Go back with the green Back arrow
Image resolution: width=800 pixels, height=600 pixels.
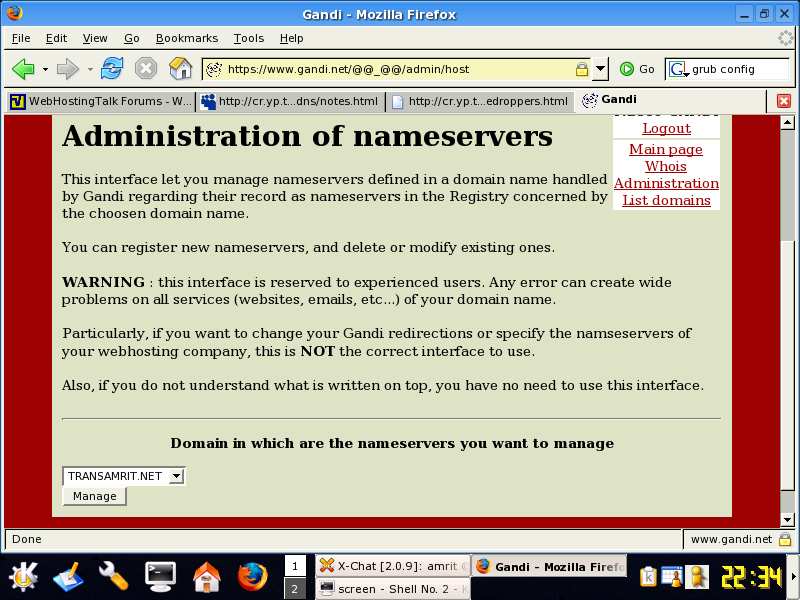(23, 69)
